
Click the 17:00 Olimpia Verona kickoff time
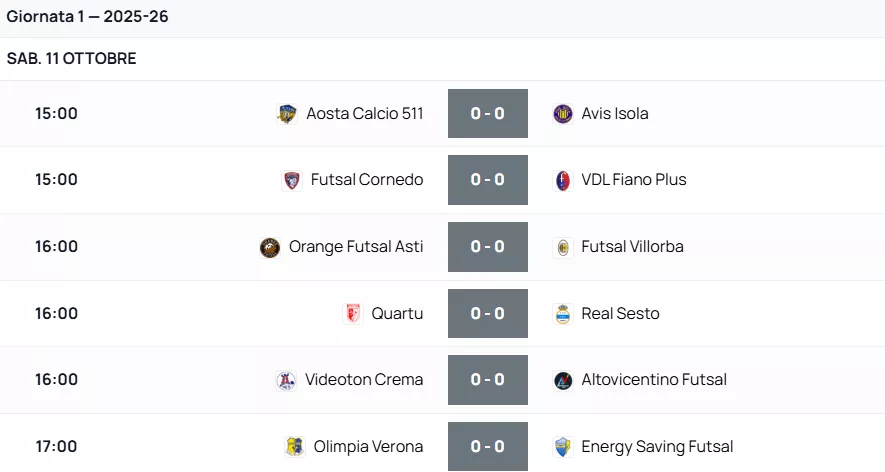click(56, 447)
